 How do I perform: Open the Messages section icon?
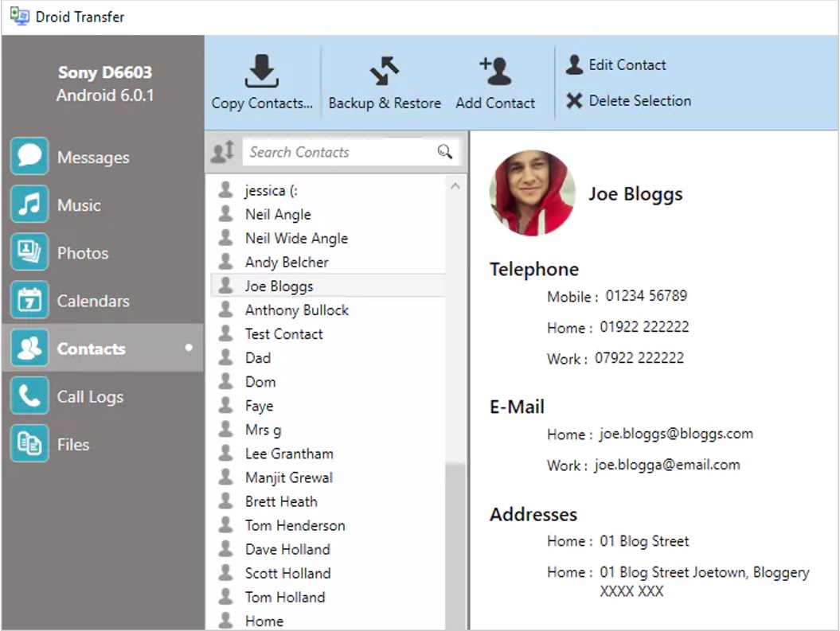pyautogui.click(x=29, y=156)
